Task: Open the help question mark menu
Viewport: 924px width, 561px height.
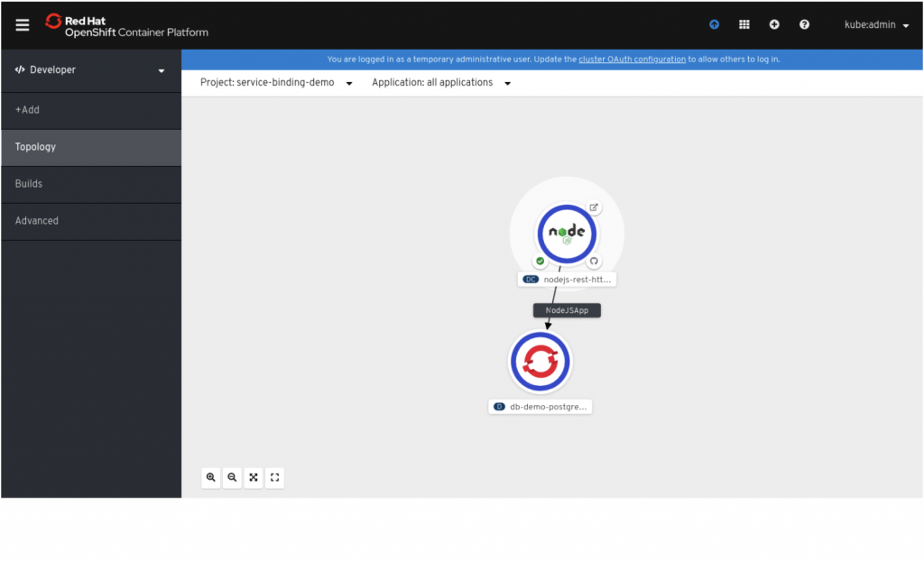Action: [x=804, y=25]
